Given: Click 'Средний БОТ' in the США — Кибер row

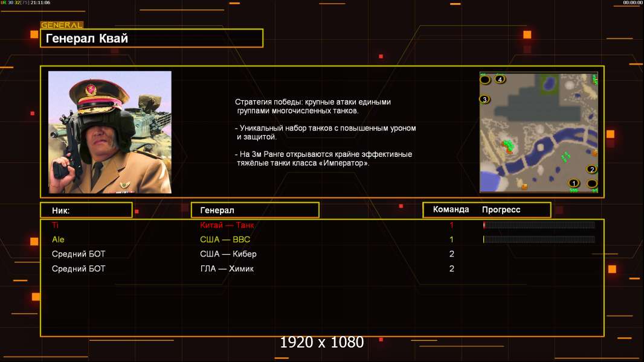Looking at the screenshot, I should [79, 254].
